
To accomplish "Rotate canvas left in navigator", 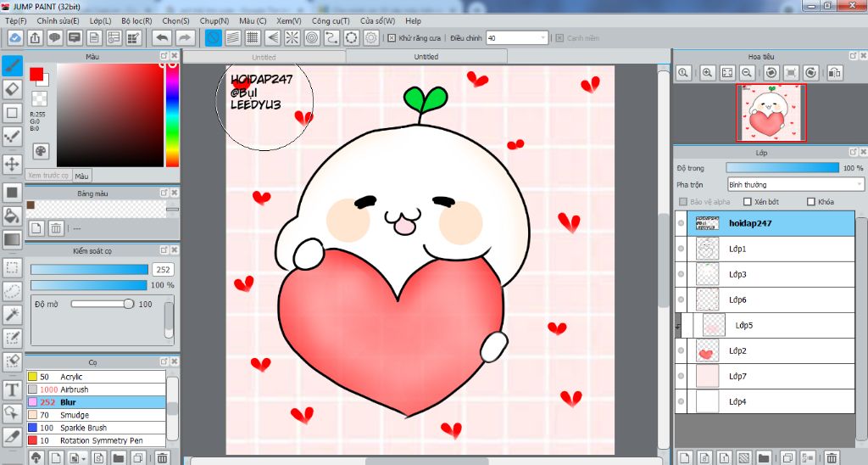I will tap(771, 73).
